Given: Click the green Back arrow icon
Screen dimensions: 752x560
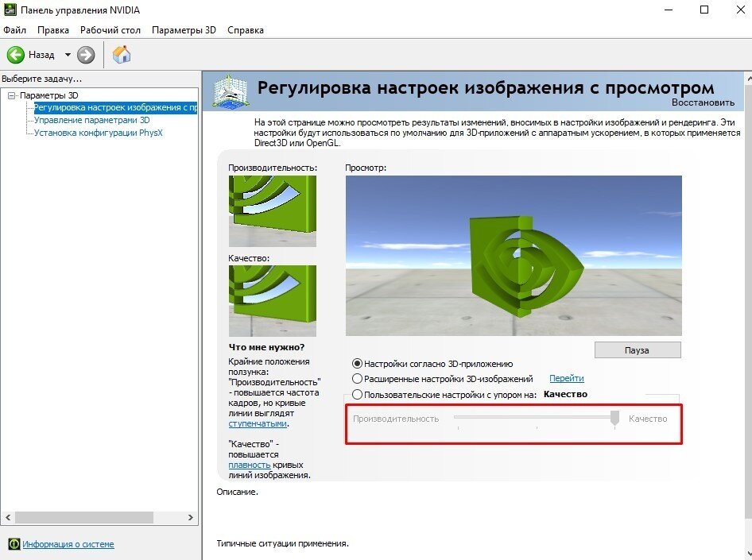Looking at the screenshot, I should (15, 55).
